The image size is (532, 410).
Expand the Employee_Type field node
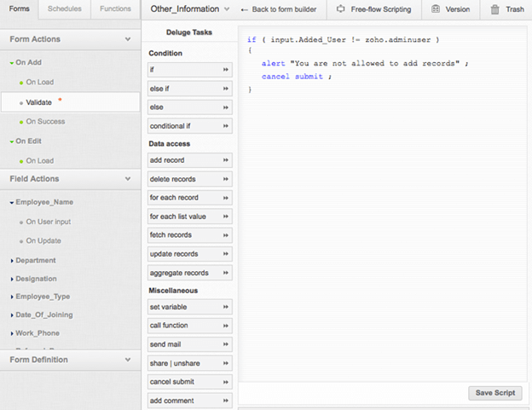coord(12,297)
